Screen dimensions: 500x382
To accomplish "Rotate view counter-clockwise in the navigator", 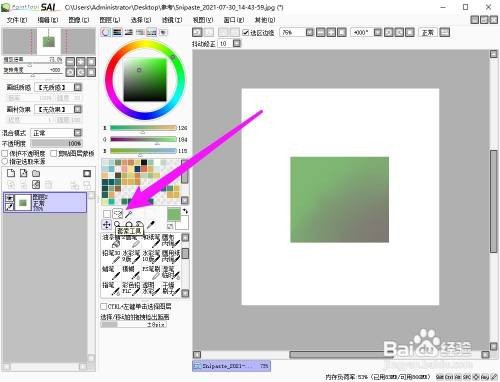I will pos(70,72).
